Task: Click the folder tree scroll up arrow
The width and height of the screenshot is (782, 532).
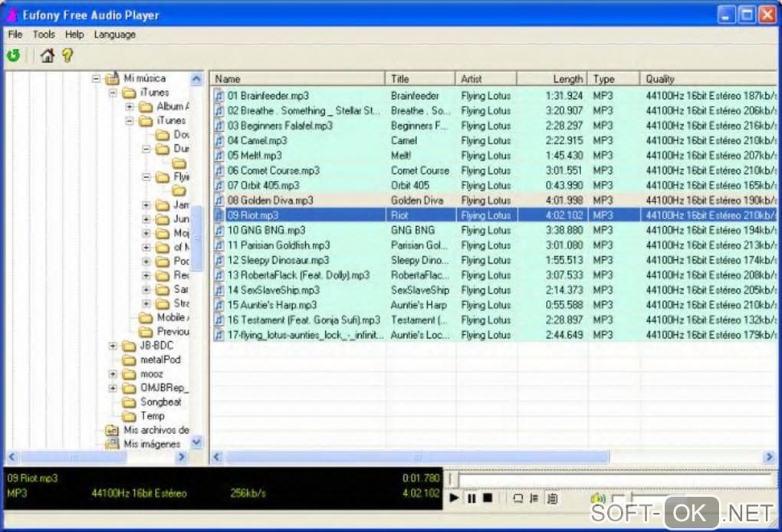Action: [196, 78]
